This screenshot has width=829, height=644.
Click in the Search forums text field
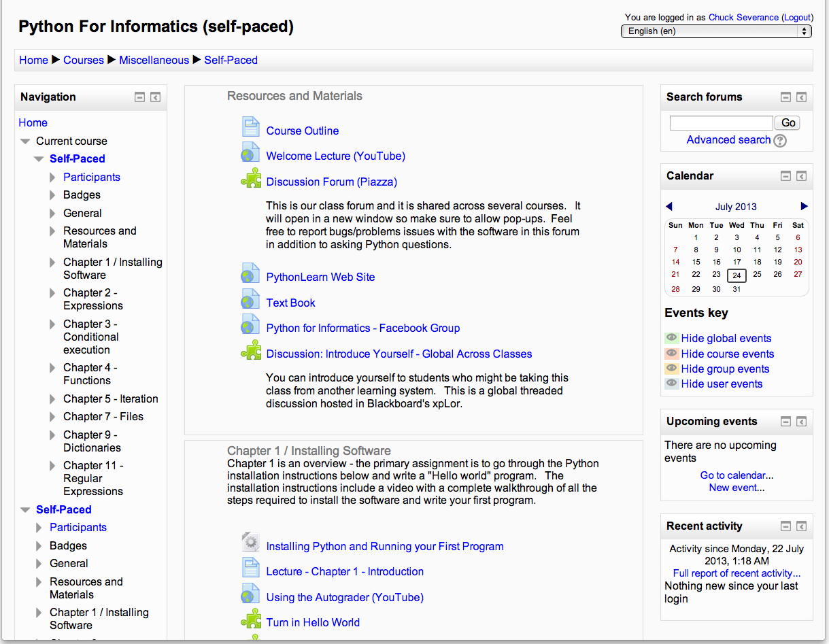point(721,123)
